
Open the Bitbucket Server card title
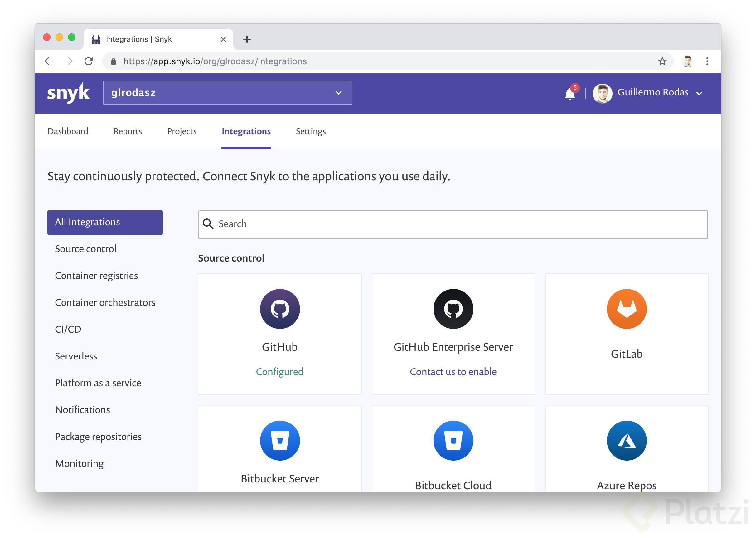point(279,479)
